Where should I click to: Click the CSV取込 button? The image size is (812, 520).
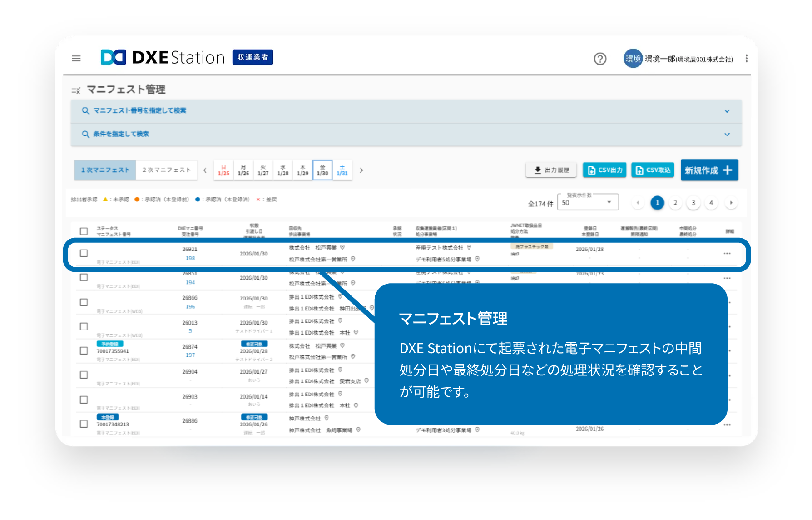point(652,170)
